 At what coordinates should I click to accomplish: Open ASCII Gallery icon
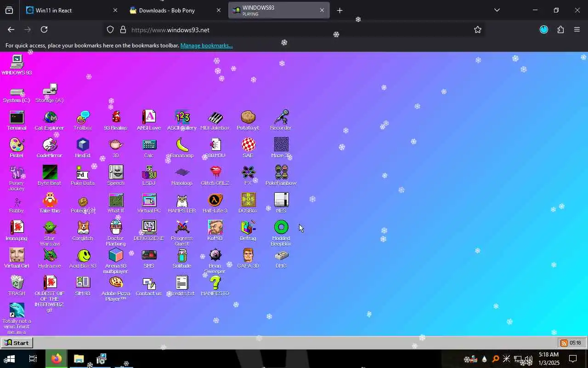[182, 121]
